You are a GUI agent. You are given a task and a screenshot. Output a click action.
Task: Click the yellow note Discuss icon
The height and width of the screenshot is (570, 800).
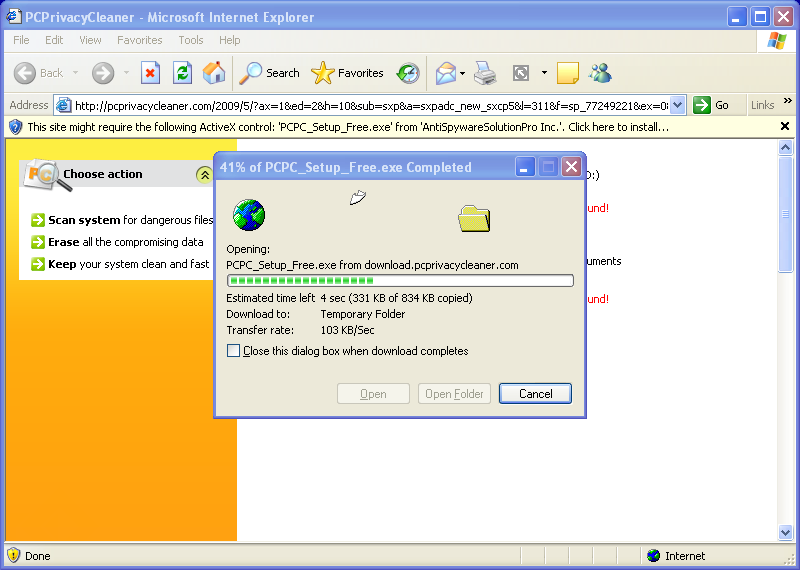567,73
